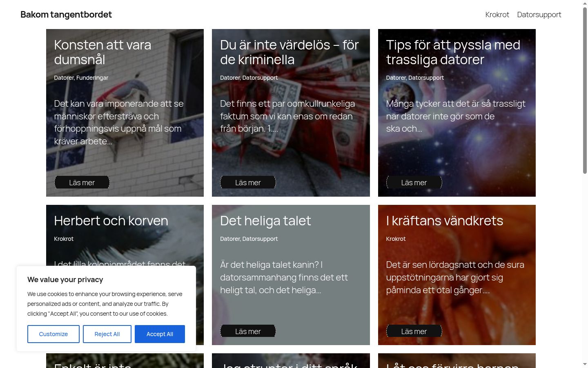The image size is (588, 368).
Task: Click 'Läs mer' under Konsten att vara dumsnål
Action: pos(82,182)
